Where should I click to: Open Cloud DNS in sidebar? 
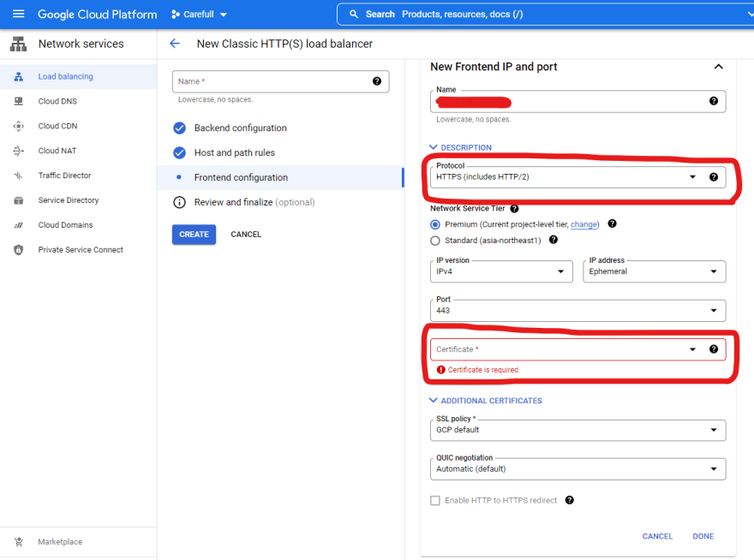pos(78,101)
